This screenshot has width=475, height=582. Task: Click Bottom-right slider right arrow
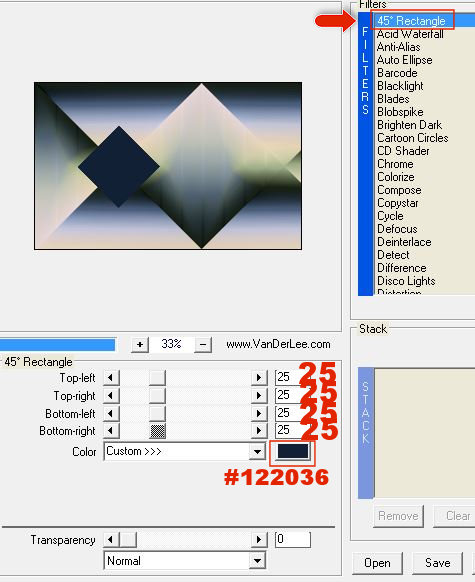(259, 431)
